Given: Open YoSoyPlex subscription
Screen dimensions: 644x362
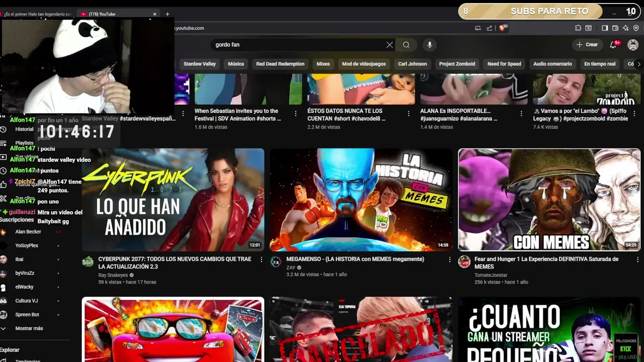Looking at the screenshot, I should click(x=27, y=245).
